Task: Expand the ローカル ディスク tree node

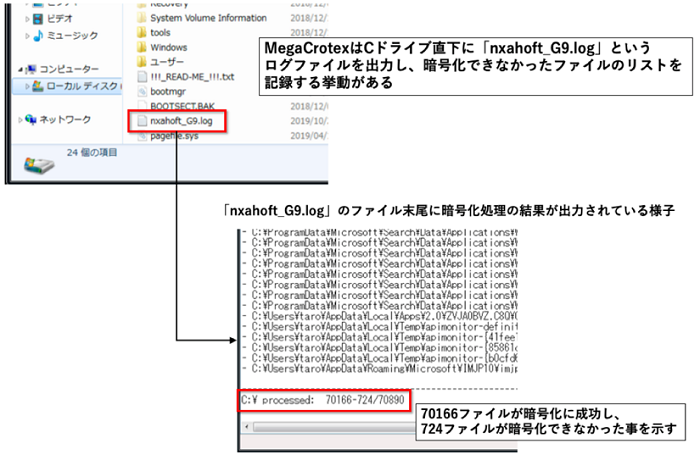Action: pos(29,87)
